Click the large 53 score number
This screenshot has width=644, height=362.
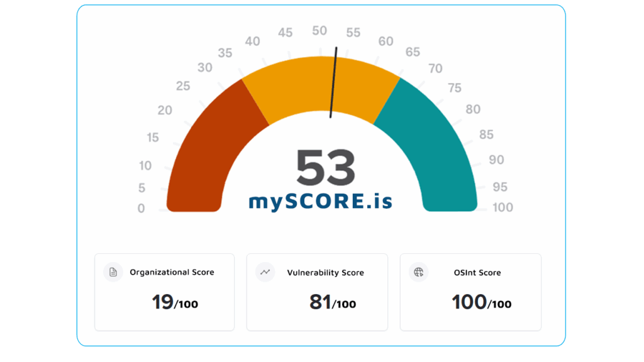(x=326, y=168)
